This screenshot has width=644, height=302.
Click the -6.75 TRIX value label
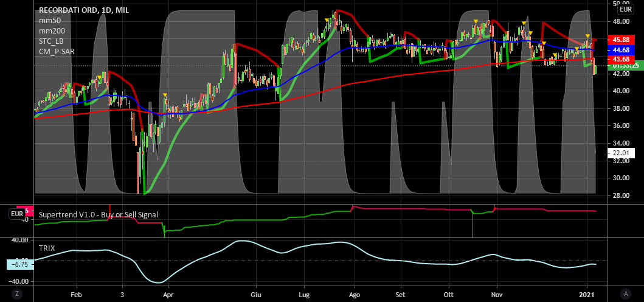point(19,264)
